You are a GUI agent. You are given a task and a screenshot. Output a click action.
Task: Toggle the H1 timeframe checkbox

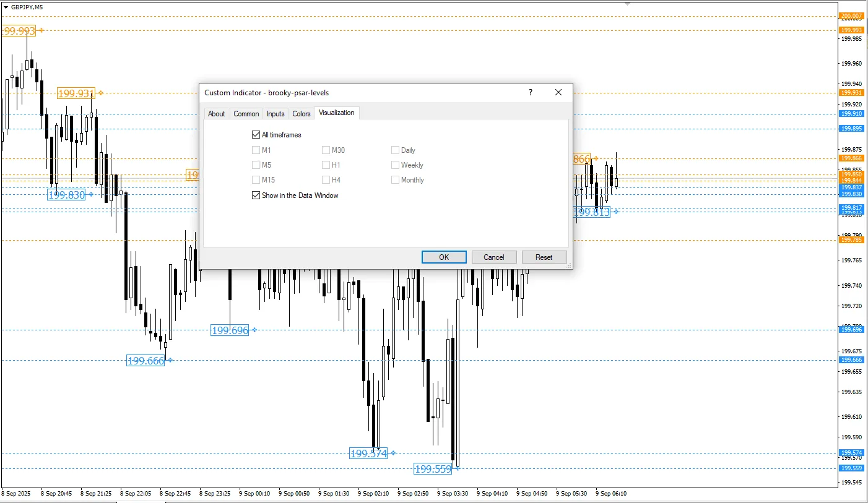(x=326, y=165)
